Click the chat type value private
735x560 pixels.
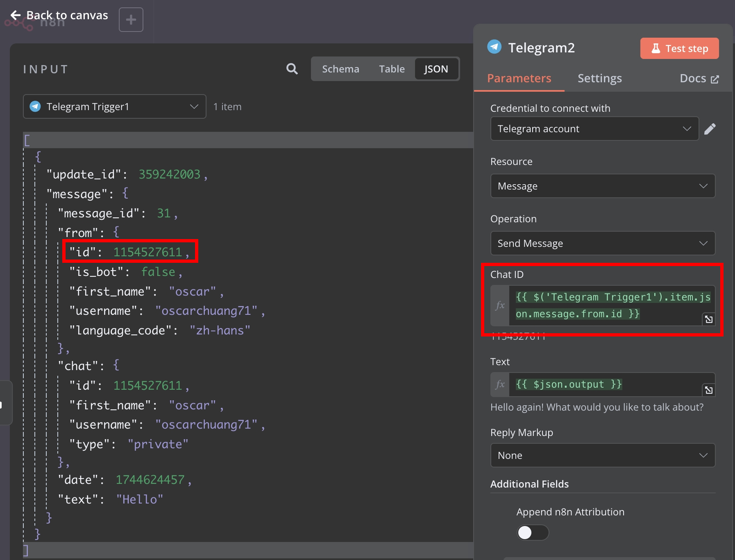click(x=158, y=444)
